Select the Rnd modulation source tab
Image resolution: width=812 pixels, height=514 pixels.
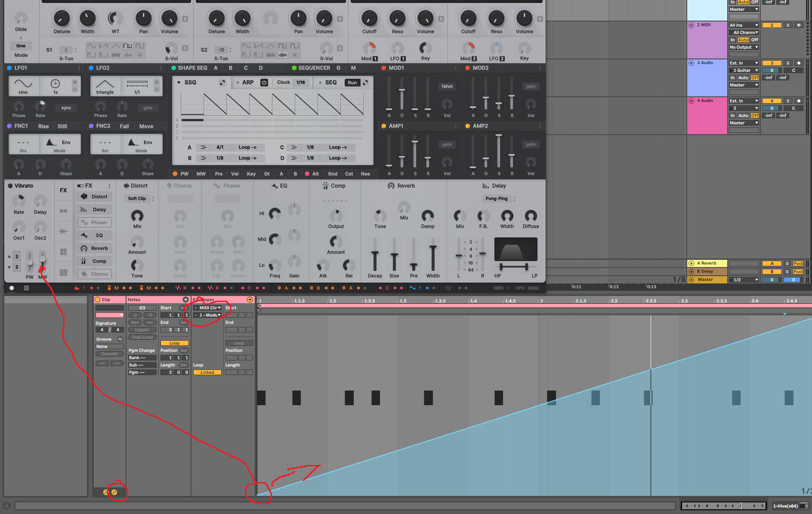pyautogui.click(x=333, y=174)
